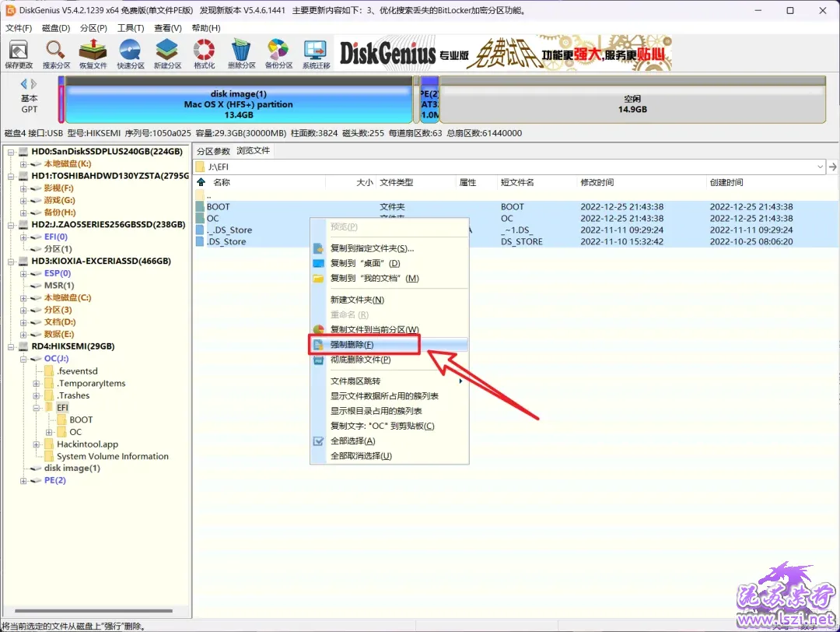Collapse the HD1 TOSHIBA disk node
The image size is (840, 632).
coord(11,176)
